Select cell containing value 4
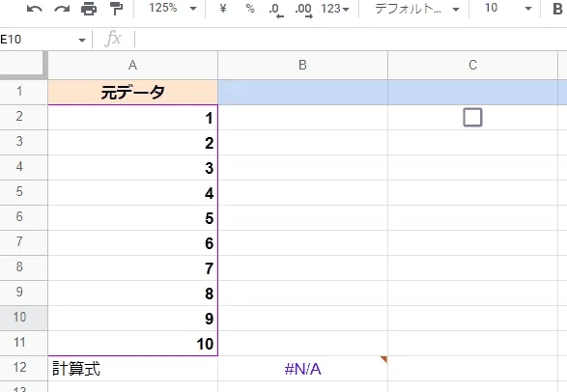 [132, 193]
